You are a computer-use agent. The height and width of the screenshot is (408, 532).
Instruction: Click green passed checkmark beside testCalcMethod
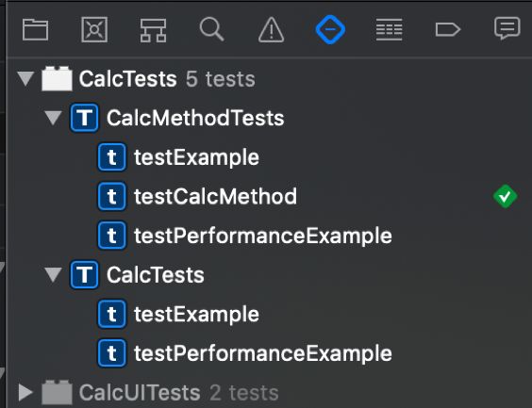point(506,196)
